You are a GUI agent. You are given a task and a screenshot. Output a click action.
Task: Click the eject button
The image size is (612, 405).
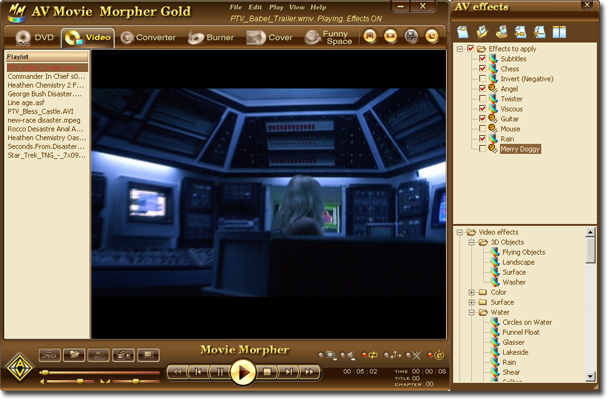pos(99,355)
